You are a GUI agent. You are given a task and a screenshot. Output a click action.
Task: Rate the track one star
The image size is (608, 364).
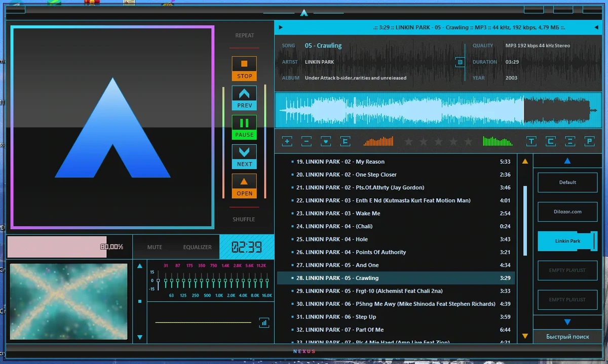(408, 142)
